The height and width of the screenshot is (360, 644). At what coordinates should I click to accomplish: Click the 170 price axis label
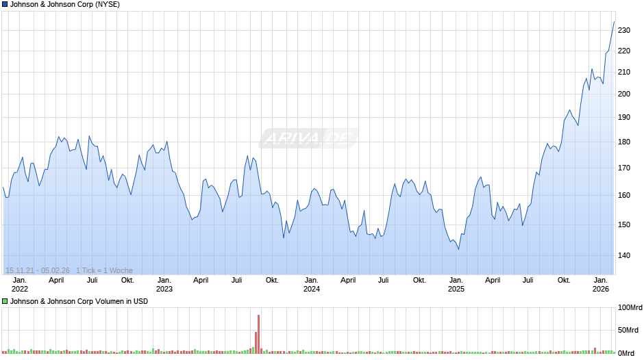click(624, 168)
